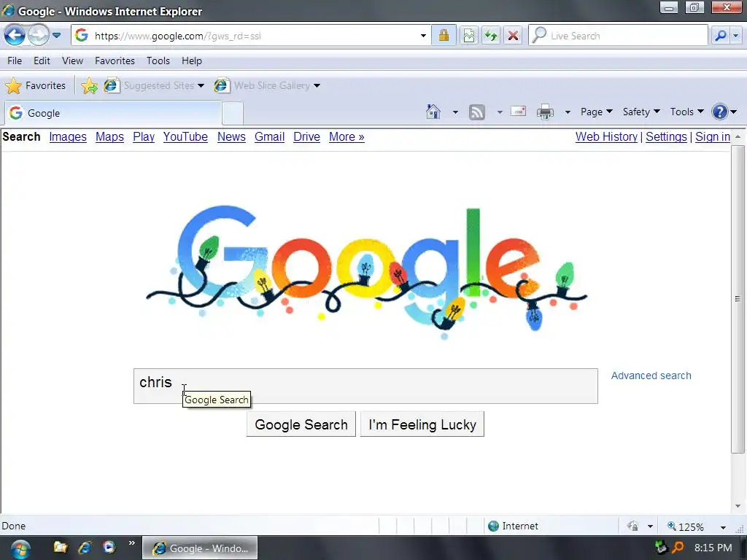Click Add to Favorites Bar star icon
Image resolution: width=747 pixels, height=560 pixels.
click(x=89, y=86)
